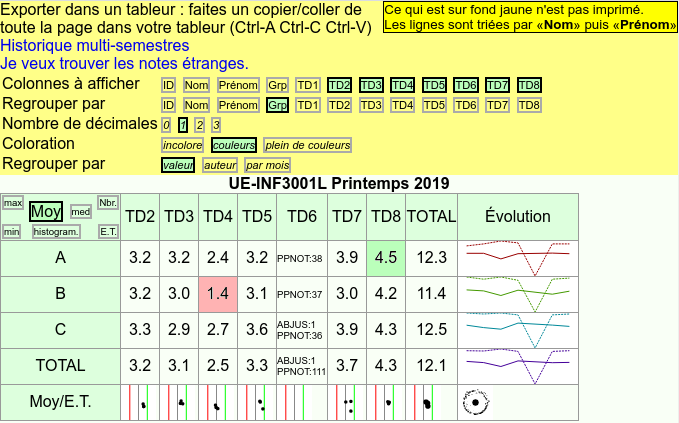
Task: Click 'Je veux trouver les notes étranges' link
Action: pyautogui.click(x=124, y=64)
